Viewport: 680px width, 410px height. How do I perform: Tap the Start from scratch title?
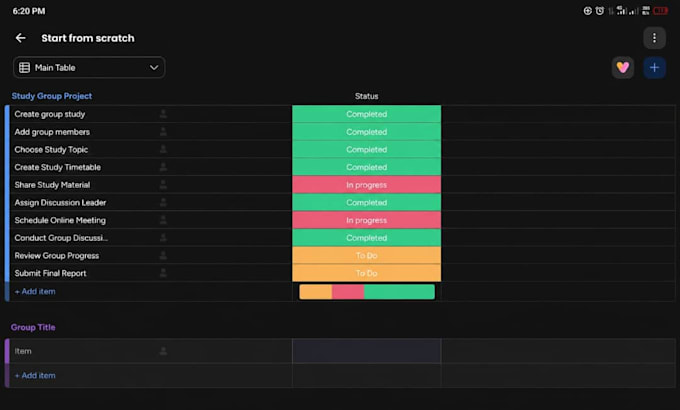(88, 38)
